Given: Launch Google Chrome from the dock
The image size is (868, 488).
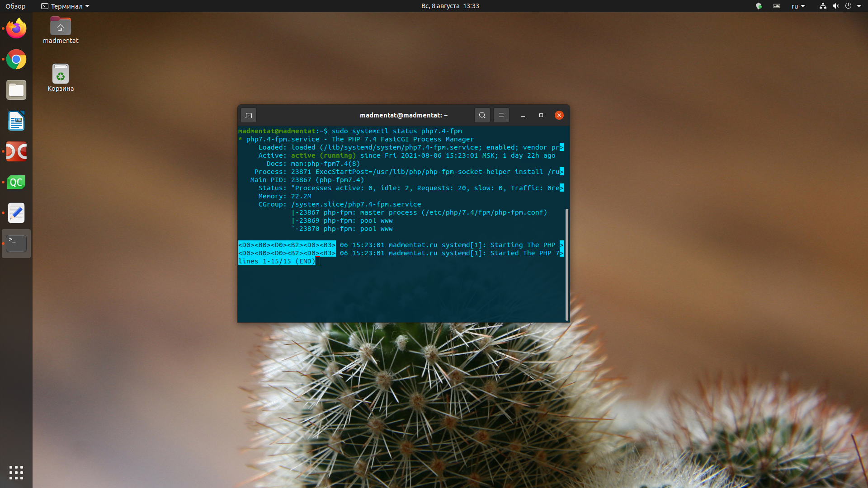Looking at the screenshot, I should tap(16, 59).
